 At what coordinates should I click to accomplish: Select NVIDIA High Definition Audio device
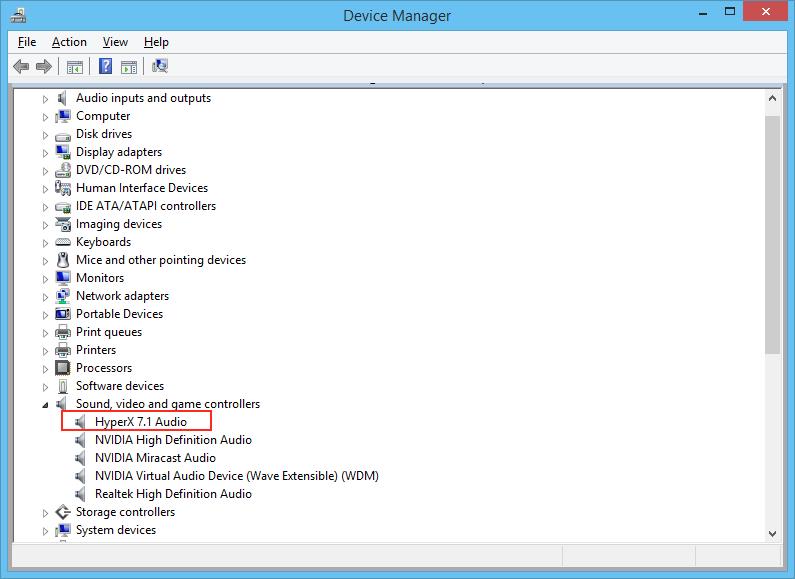pos(173,440)
